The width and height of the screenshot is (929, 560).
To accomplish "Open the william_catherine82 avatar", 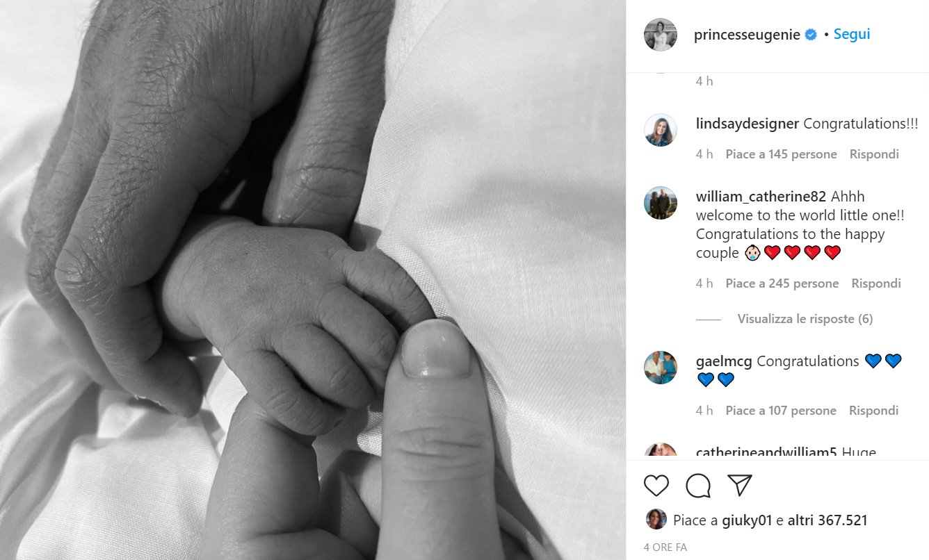I will coord(661,203).
